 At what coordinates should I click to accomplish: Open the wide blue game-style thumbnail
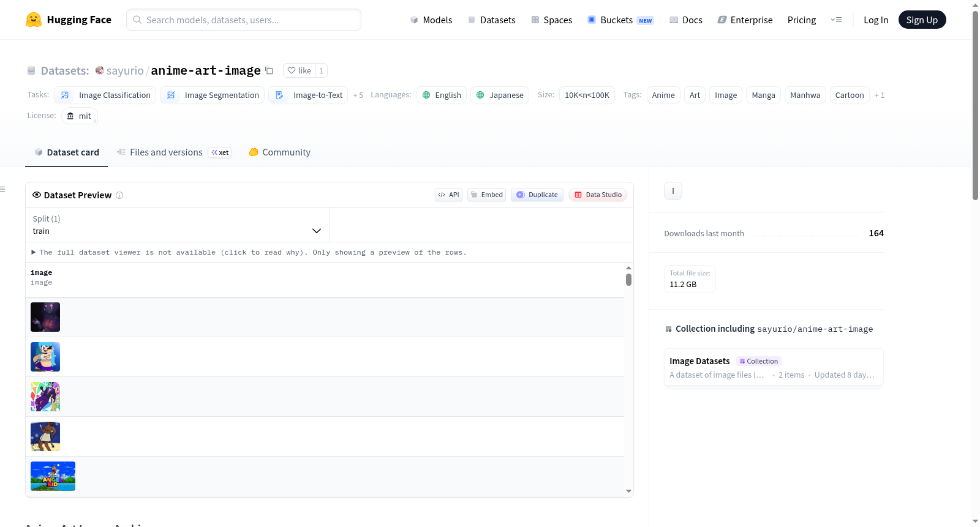pyautogui.click(x=53, y=476)
